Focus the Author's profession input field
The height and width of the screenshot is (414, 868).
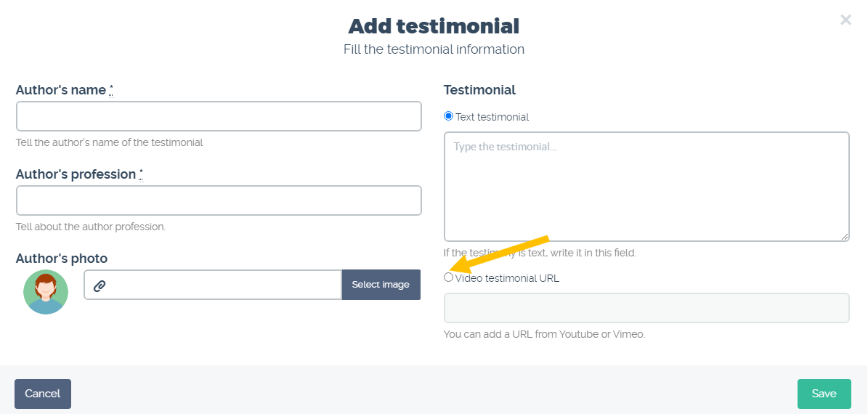tap(219, 200)
